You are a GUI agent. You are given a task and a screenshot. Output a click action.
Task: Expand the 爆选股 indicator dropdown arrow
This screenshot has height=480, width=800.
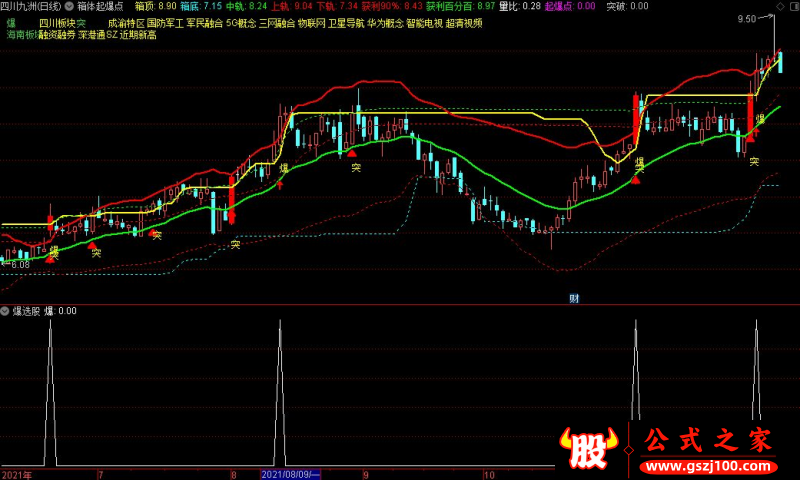tap(5, 311)
